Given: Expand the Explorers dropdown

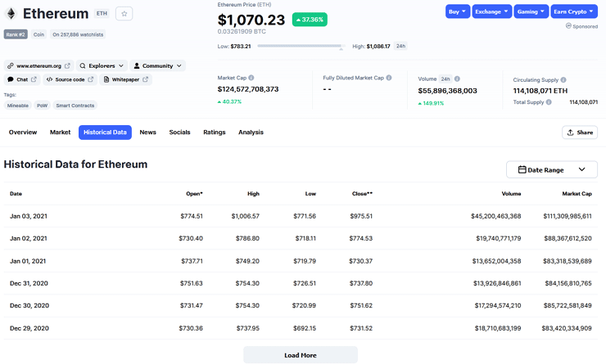Looking at the screenshot, I should coord(102,66).
